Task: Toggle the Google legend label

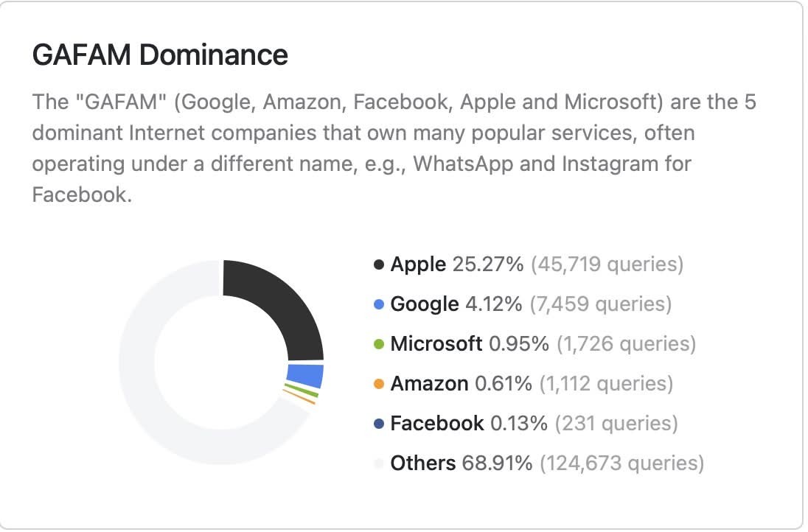Action: click(424, 304)
